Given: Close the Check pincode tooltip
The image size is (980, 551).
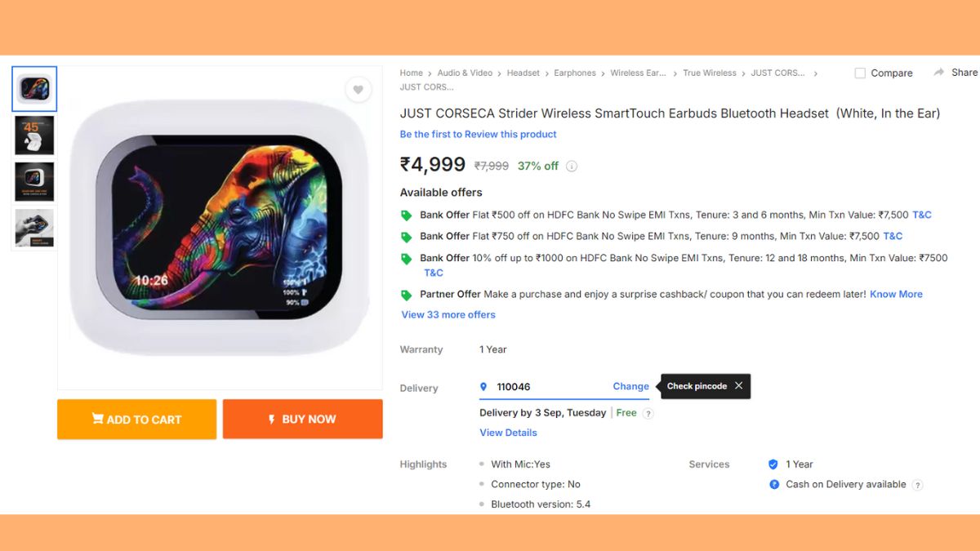Looking at the screenshot, I should (738, 386).
